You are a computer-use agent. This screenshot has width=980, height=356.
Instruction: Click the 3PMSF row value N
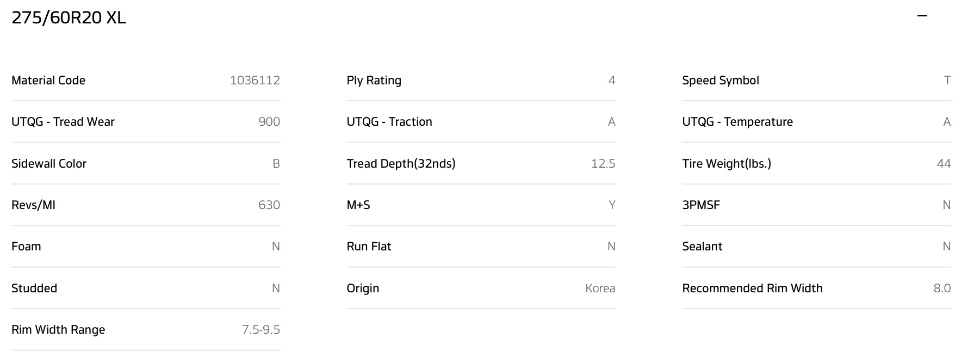(x=946, y=205)
